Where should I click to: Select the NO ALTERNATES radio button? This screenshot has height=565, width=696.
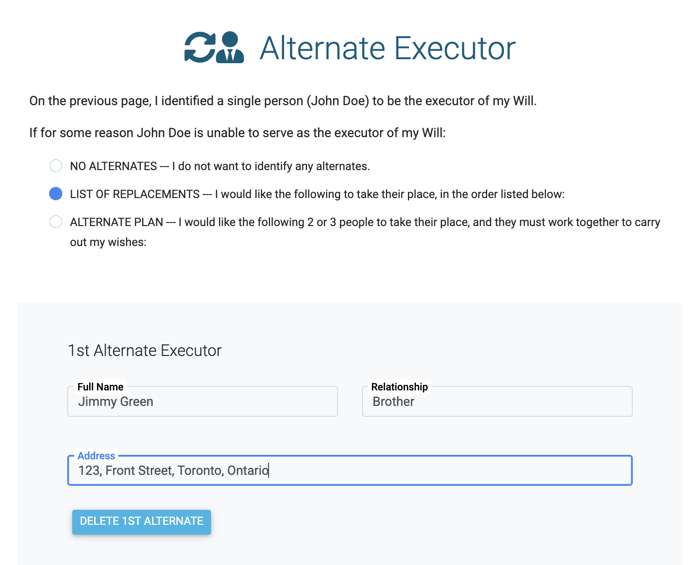[55, 166]
